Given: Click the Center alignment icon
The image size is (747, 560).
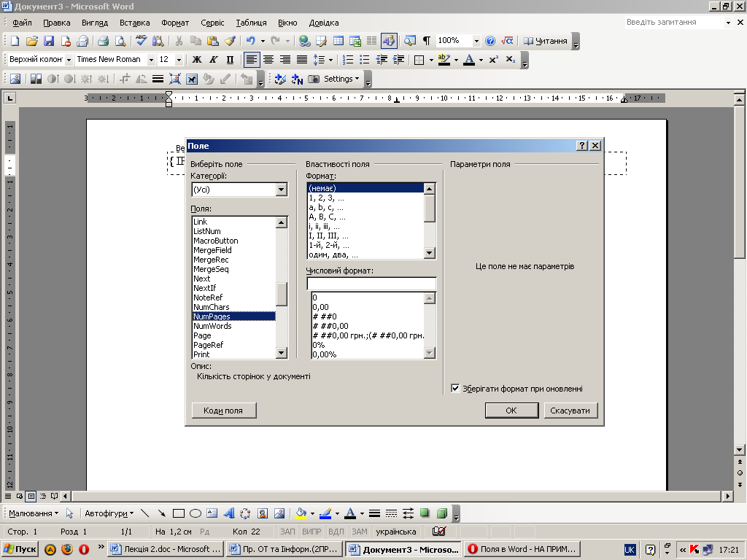Looking at the screenshot, I should point(268,60).
